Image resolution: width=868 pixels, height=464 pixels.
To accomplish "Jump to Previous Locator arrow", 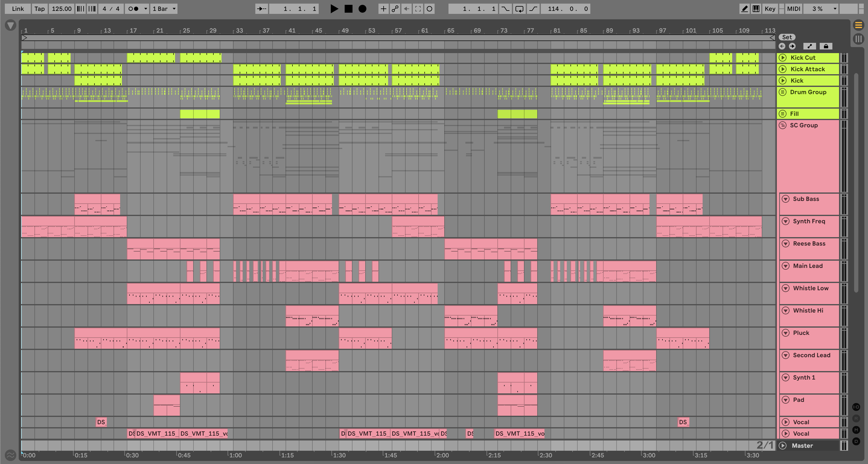I will (782, 46).
